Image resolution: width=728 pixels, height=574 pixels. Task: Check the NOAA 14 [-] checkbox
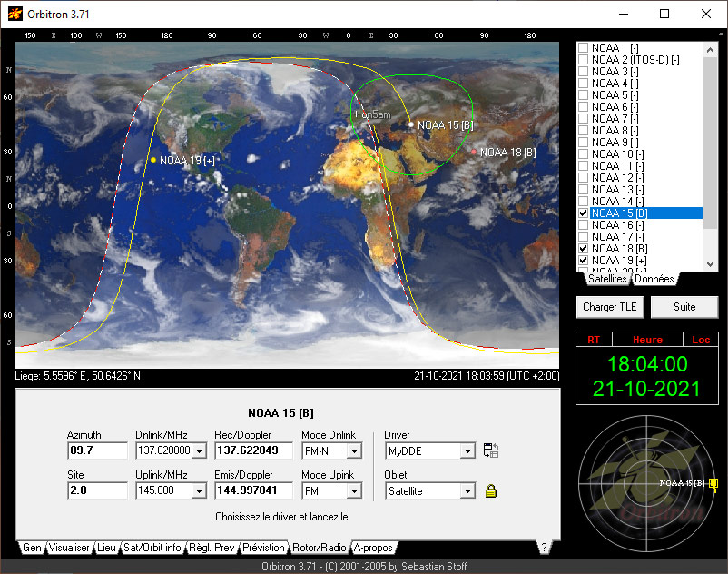coord(584,201)
